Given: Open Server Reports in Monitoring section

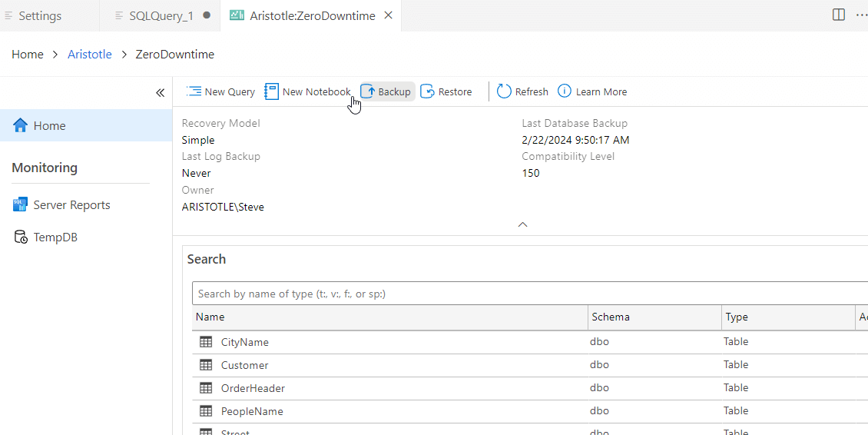Looking at the screenshot, I should tap(71, 205).
